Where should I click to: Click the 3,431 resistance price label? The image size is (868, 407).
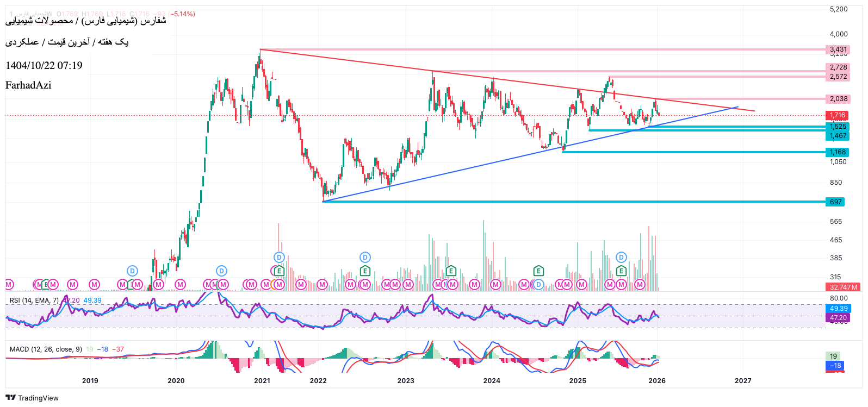tap(838, 49)
